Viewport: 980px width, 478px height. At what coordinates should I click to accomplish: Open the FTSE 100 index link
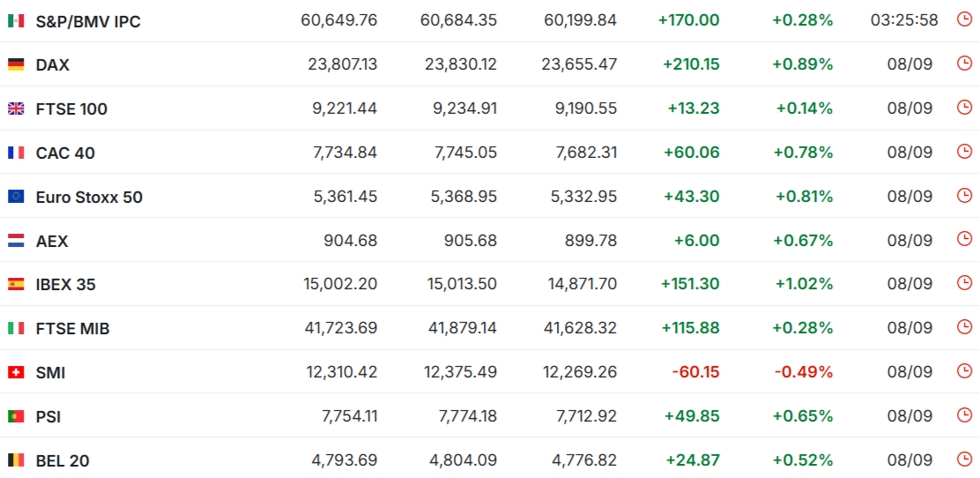pos(71,109)
